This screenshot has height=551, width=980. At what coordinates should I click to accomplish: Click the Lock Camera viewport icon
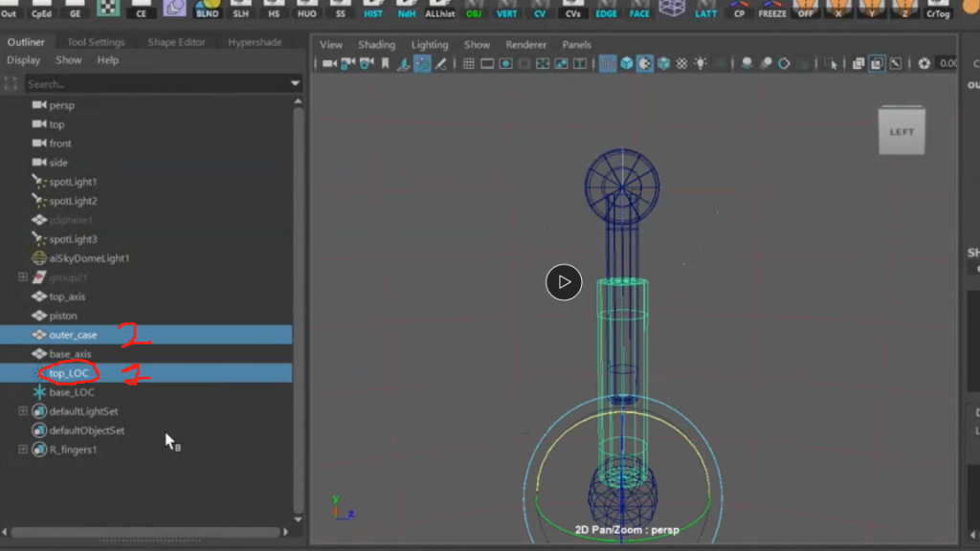tap(348, 64)
